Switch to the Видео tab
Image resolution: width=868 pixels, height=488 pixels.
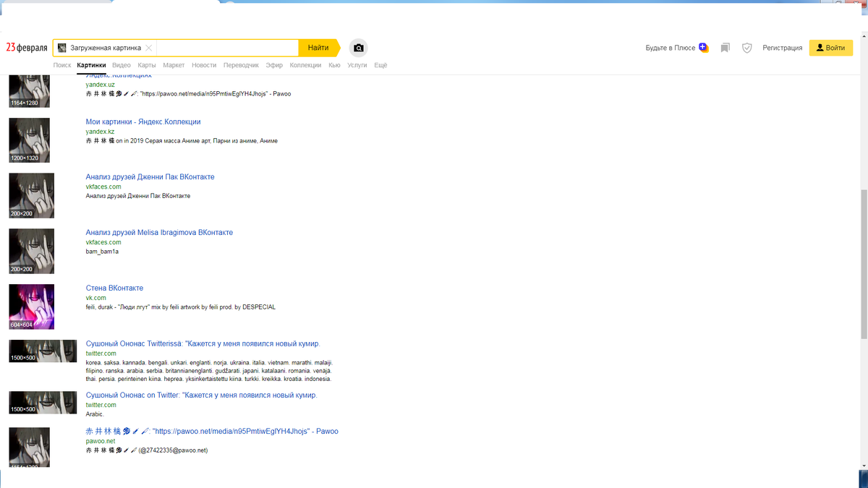(x=122, y=65)
